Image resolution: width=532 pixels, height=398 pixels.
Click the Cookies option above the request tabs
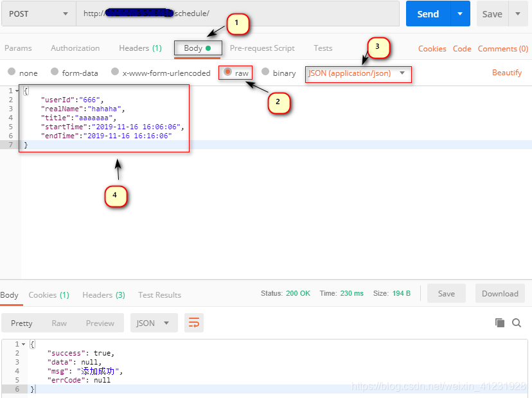432,48
